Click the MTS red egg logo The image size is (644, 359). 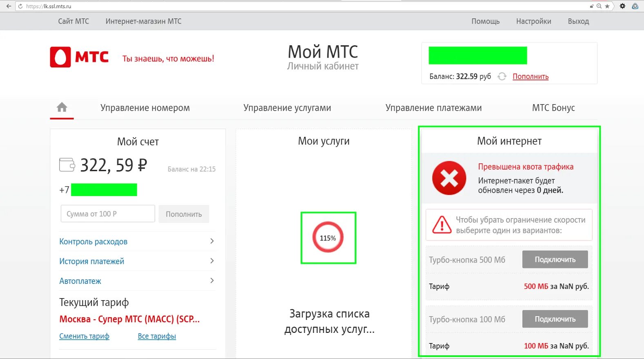(60, 57)
